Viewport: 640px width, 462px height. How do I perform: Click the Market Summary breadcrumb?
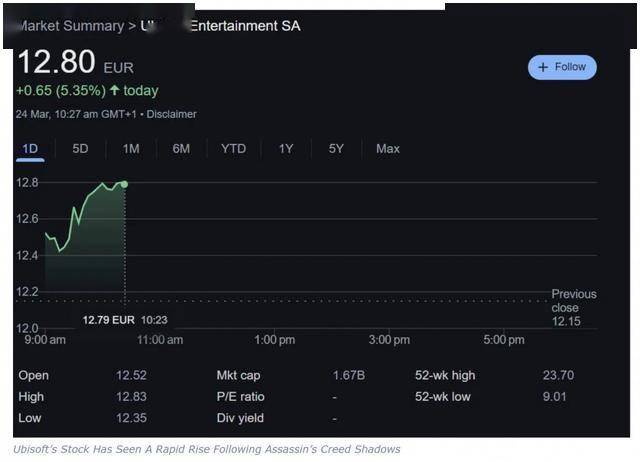coord(70,26)
